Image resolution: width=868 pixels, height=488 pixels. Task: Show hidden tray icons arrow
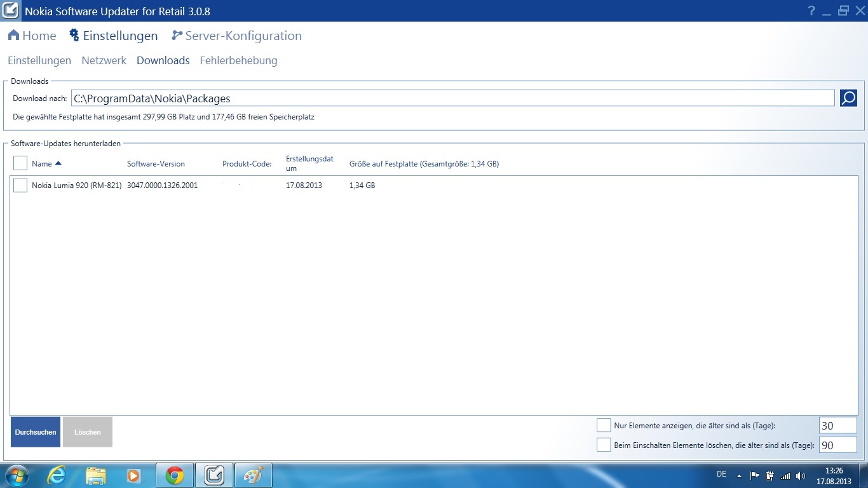coord(739,475)
